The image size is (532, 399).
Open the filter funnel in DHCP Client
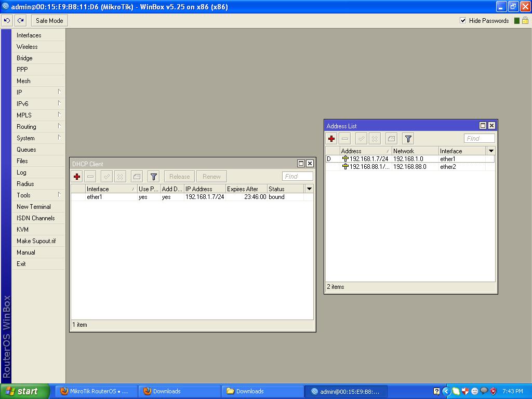153,177
